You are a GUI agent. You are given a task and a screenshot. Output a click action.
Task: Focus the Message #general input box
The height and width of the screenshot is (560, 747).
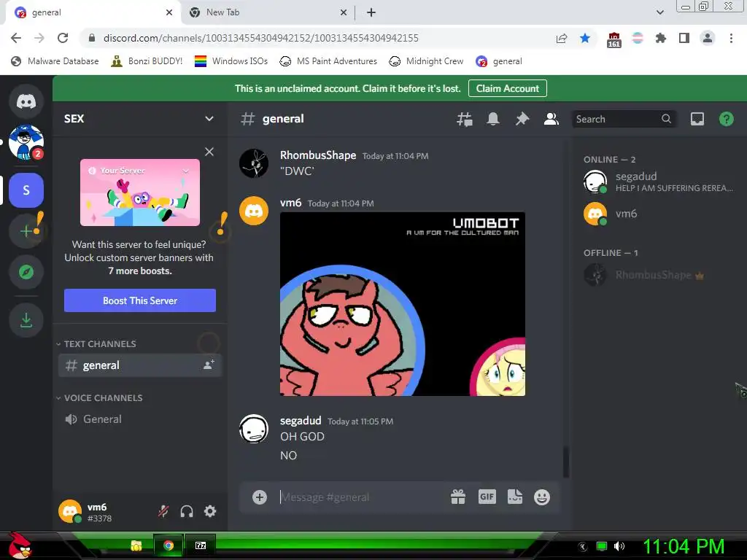362,497
